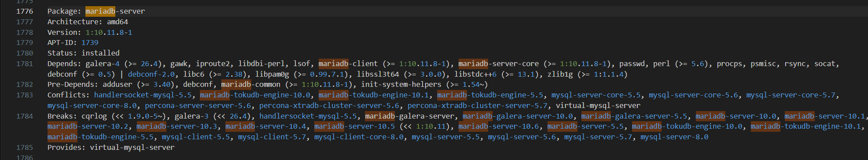Click 'mariadb-common' in the Pre-Depends line
This screenshot has height=160, width=868.
251,85
